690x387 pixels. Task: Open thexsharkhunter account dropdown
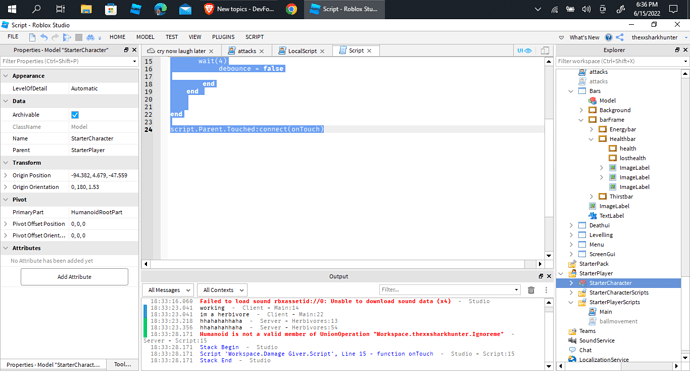[659, 37]
